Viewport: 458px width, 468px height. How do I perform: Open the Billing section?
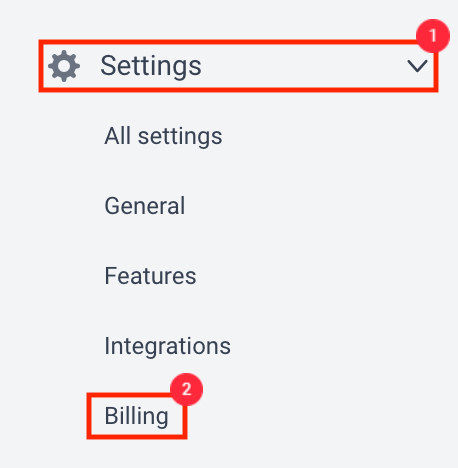pos(137,416)
